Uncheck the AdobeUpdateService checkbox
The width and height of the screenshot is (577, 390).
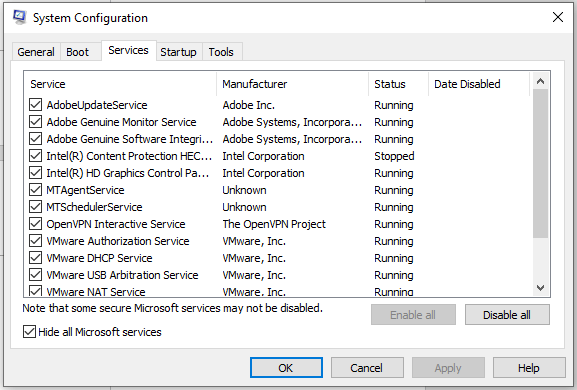pyautogui.click(x=35, y=105)
